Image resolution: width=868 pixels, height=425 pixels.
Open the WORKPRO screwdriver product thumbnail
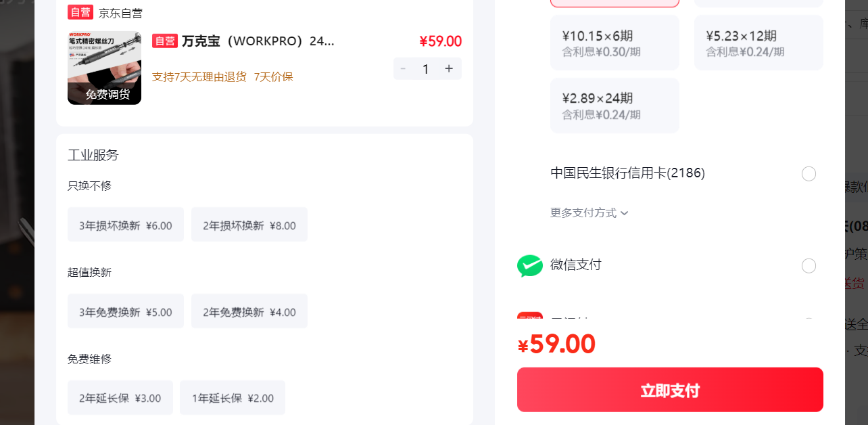click(x=104, y=68)
